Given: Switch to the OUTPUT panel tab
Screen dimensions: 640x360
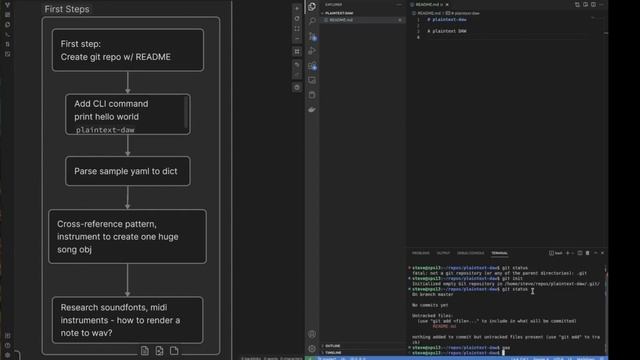Looking at the screenshot, I should point(443,253).
